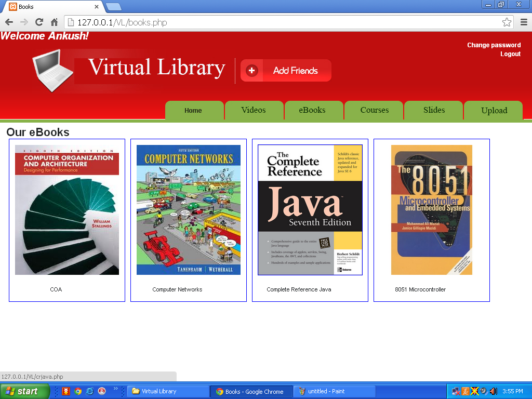This screenshot has height=399, width=532.
Task: Close the Books browser tab
Action: point(97,6)
